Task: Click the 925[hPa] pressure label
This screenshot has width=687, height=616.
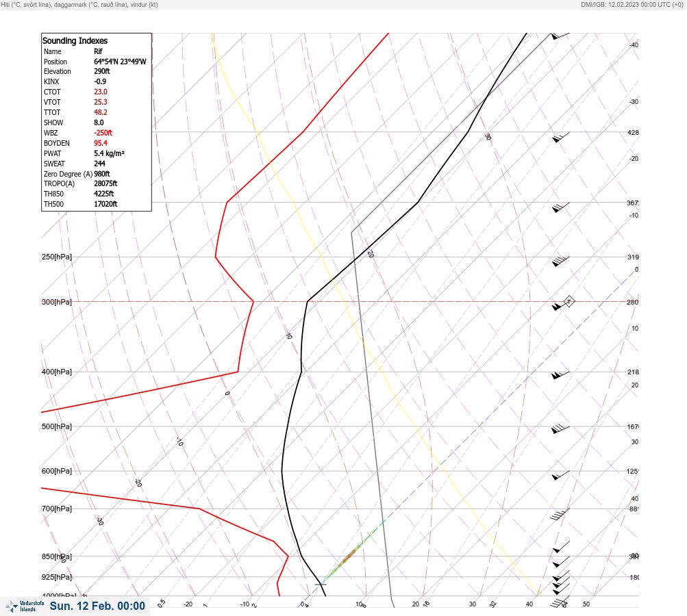Action: [57, 577]
